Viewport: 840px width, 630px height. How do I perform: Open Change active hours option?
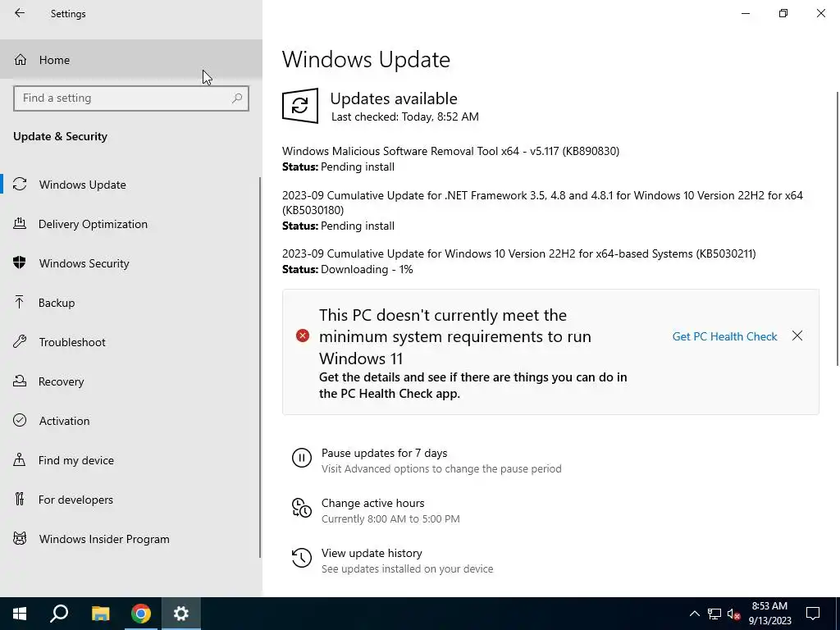pos(376,510)
